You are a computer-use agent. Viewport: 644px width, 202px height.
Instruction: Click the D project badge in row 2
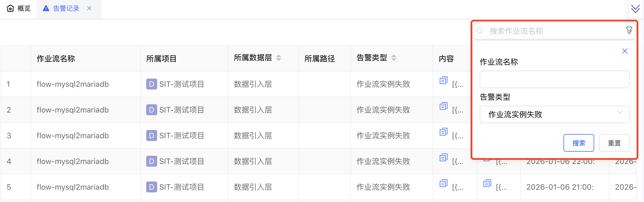[151, 110]
